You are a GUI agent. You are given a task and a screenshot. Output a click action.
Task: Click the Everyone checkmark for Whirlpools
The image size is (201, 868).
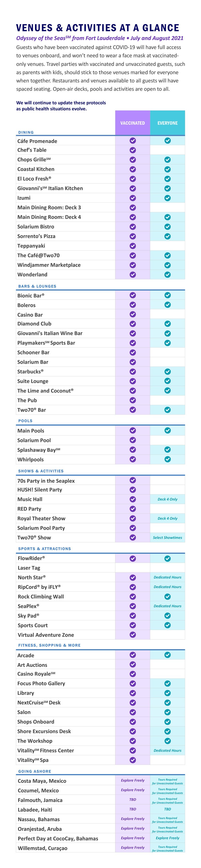click(167, 459)
